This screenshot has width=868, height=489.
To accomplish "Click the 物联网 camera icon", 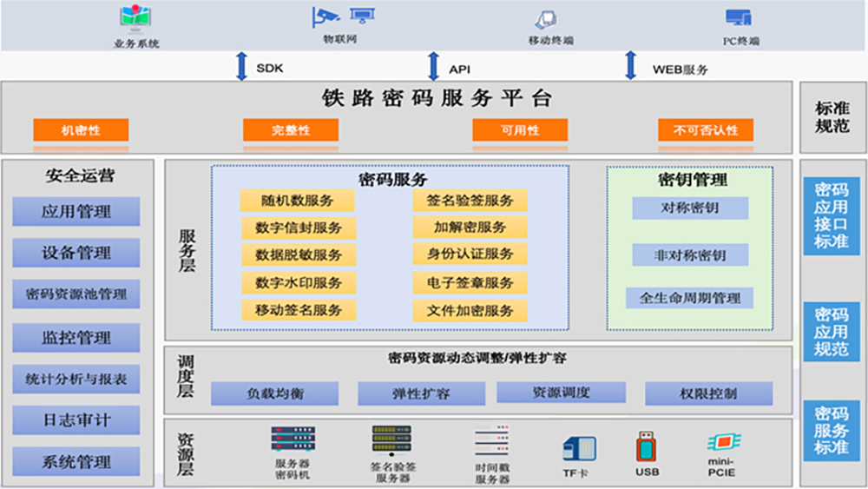I will click(339, 17).
